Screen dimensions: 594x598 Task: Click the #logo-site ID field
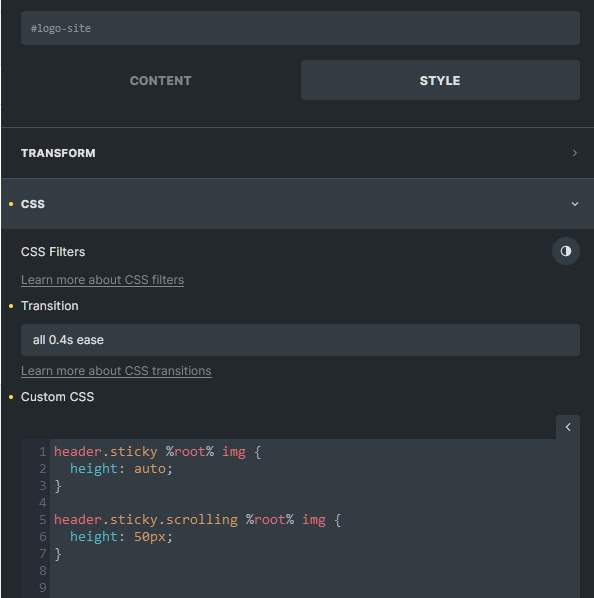[300, 28]
